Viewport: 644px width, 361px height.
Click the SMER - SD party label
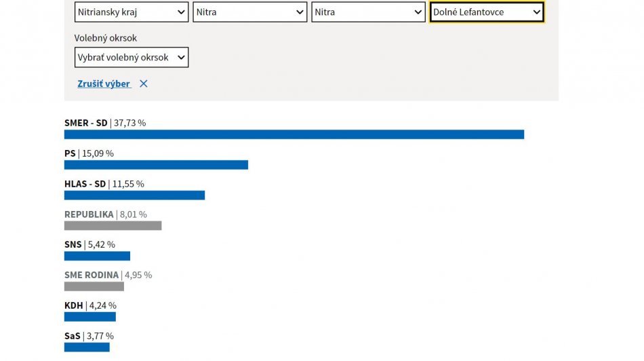pyautogui.click(x=85, y=123)
